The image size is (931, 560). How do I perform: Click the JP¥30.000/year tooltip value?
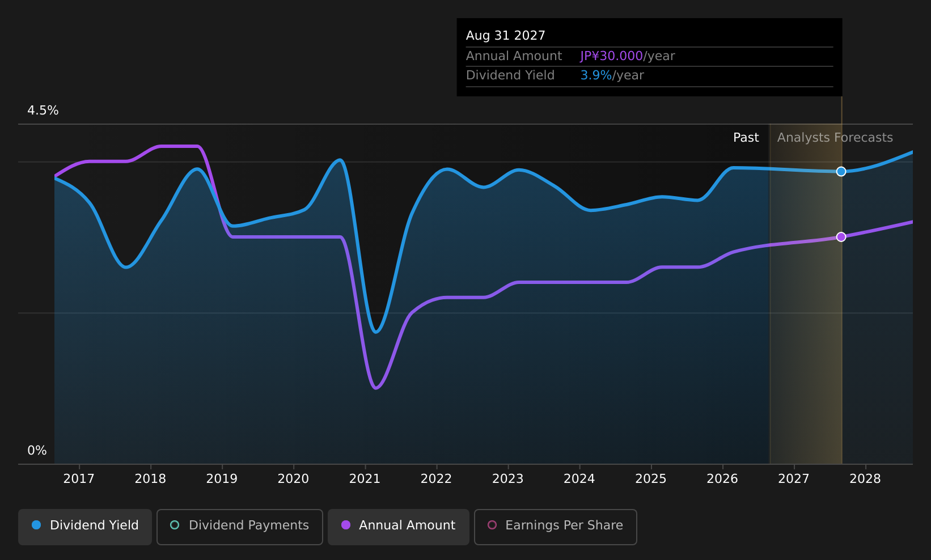(627, 56)
